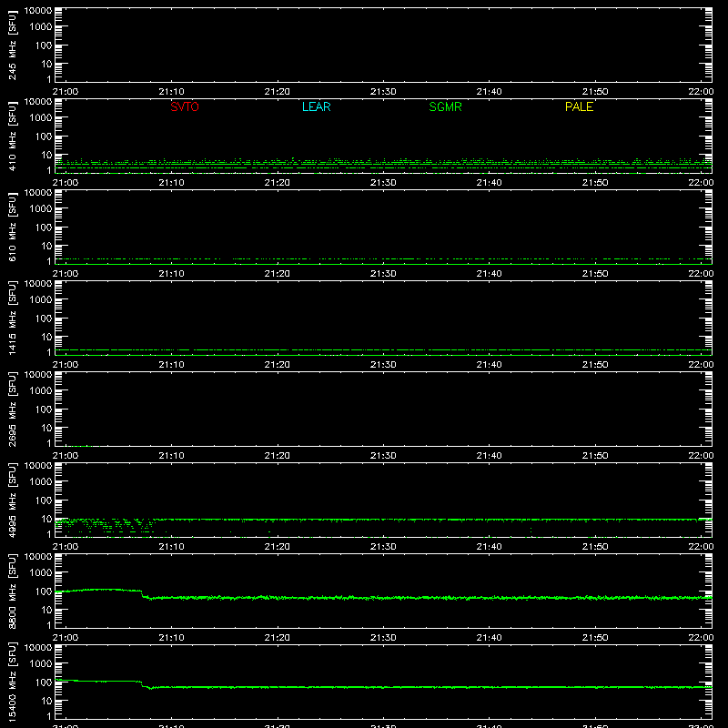Click the red SVTO station label
The image size is (728, 728).
click(185, 106)
